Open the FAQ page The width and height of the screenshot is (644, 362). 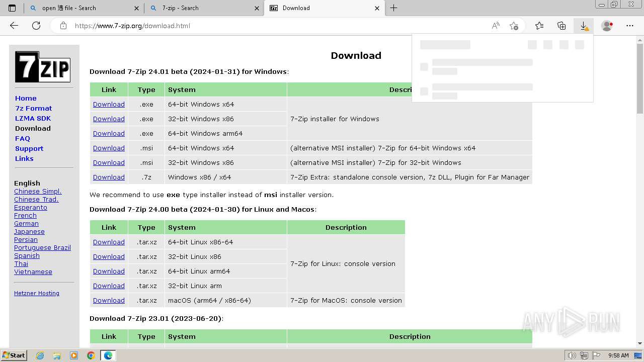click(x=23, y=138)
